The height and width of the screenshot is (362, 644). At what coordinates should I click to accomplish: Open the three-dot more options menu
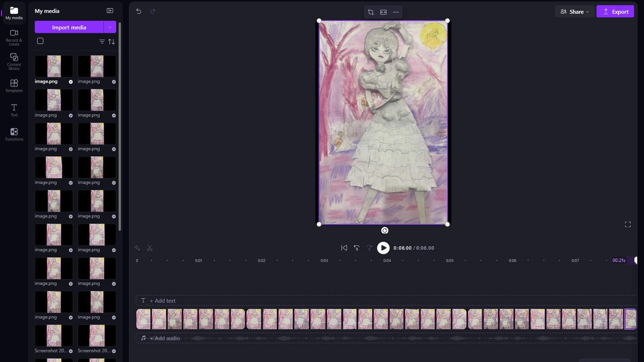[396, 12]
